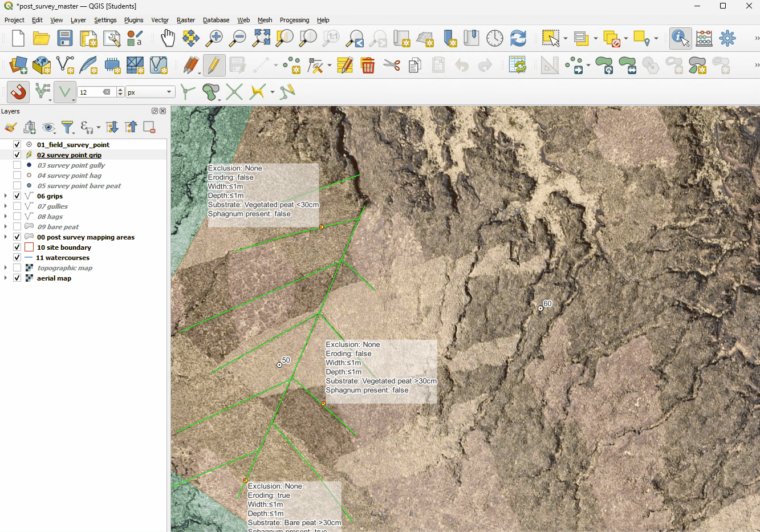Select the 11 watercourses layer name

63,258
